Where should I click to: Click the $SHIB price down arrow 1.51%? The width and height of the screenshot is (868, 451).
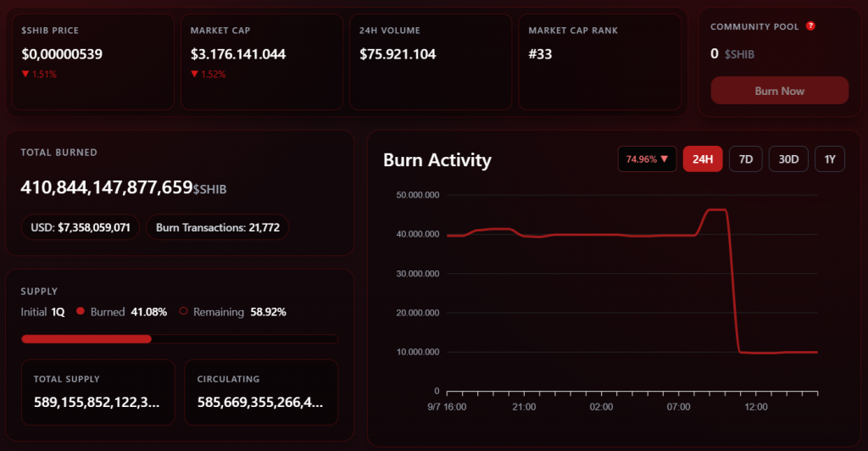click(x=39, y=74)
